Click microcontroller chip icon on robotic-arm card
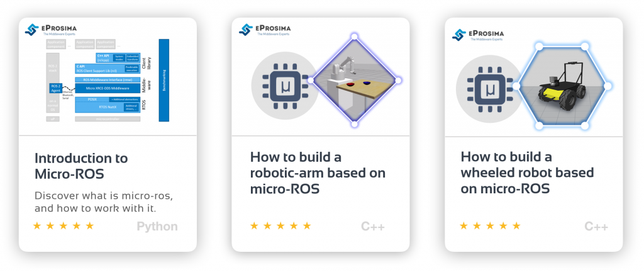Image resolution: width=644 pixels, height=272 pixels. click(x=284, y=86)
